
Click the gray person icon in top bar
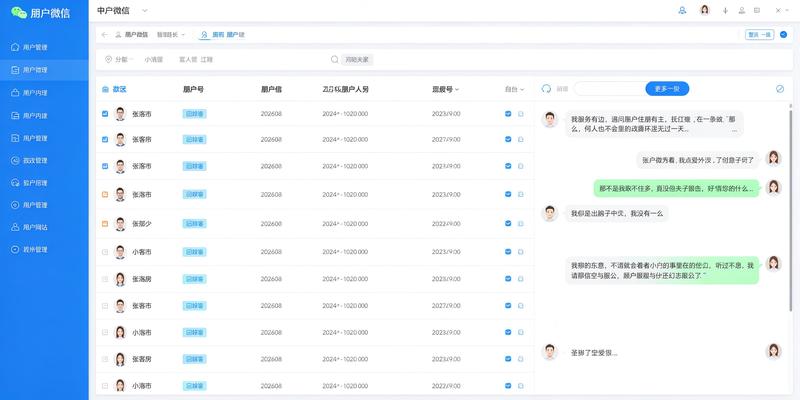tap(742, 10)
